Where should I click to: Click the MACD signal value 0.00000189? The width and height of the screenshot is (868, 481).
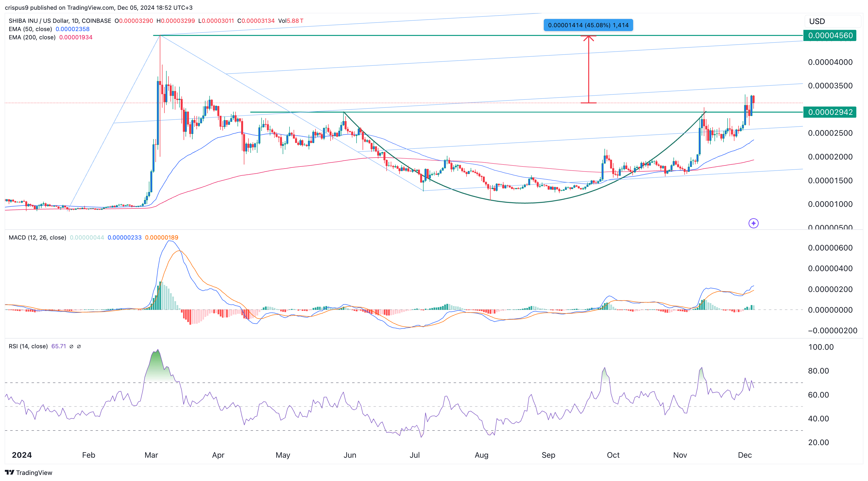pos(162,238)
